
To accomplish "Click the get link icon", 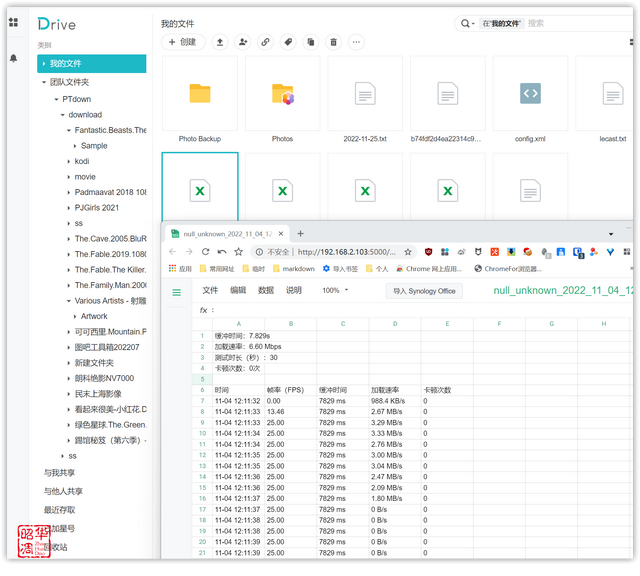I will tap(265, 42).
